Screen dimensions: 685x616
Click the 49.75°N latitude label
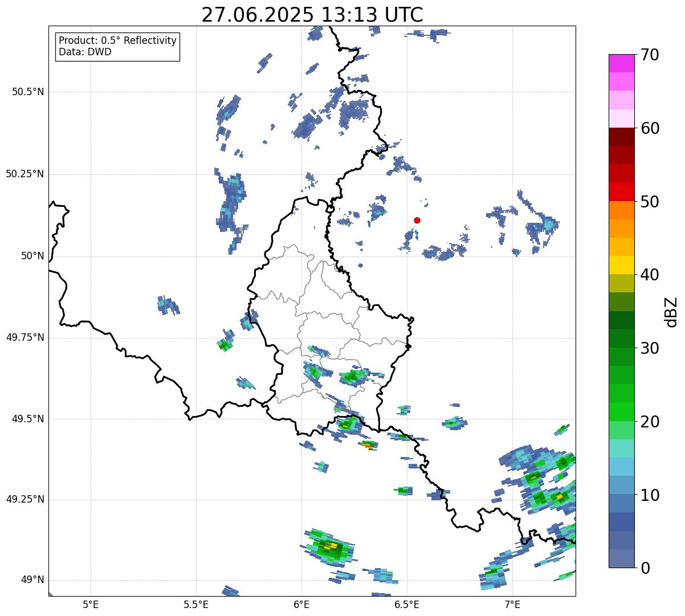click(25, 337)
